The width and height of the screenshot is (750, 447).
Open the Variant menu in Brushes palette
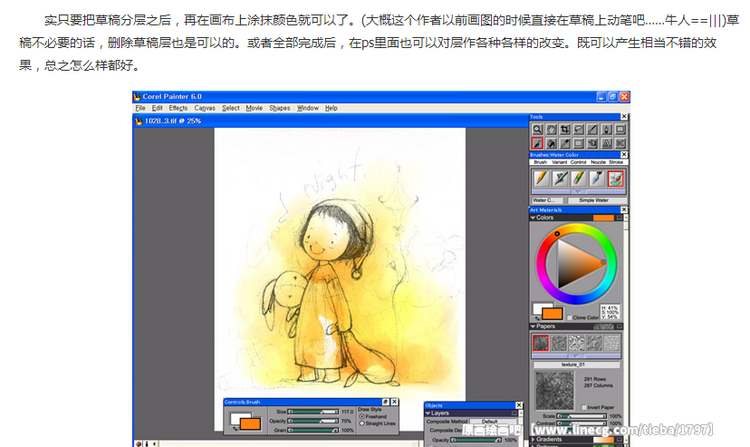[x=560, y=162]
